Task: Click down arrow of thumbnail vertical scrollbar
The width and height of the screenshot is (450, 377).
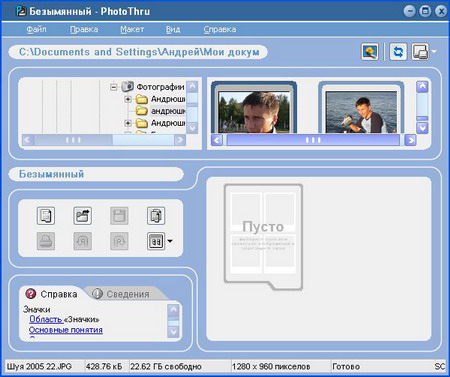Action: [x=422, y=128]
